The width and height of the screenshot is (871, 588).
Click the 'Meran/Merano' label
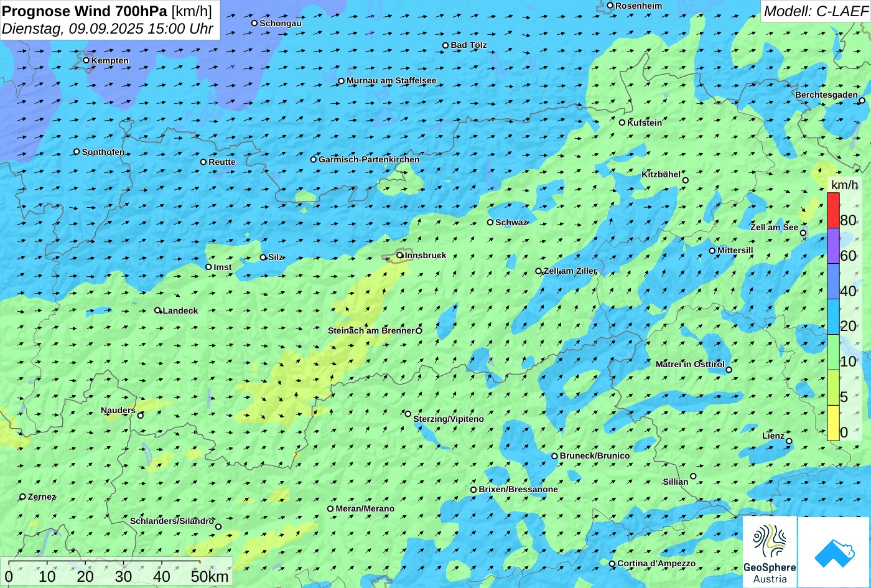coord(365,508)
